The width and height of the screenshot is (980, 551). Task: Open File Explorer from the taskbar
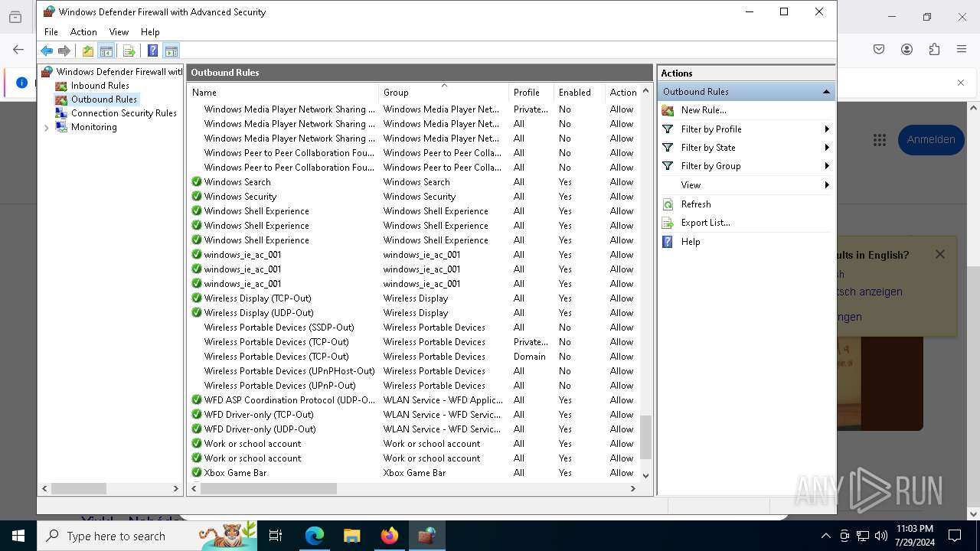(x=351, y=536)
